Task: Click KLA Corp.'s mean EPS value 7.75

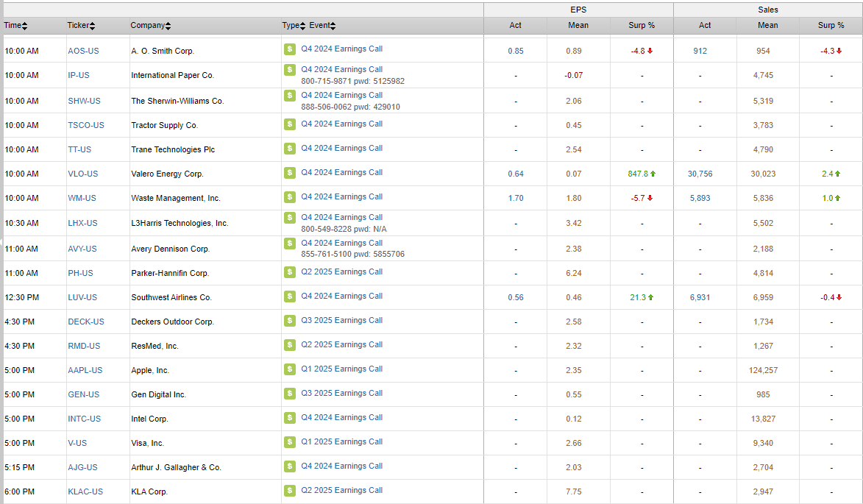Action: click(x=574, y=491)
